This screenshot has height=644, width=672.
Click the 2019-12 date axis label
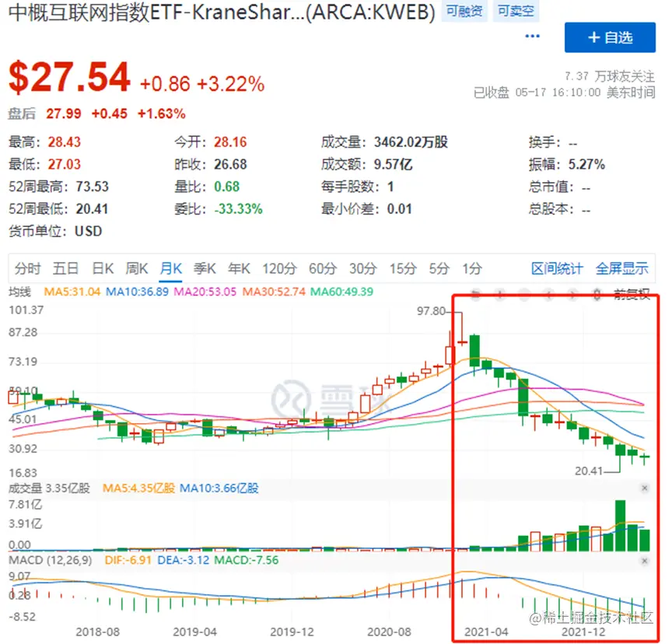coord(292,632)
